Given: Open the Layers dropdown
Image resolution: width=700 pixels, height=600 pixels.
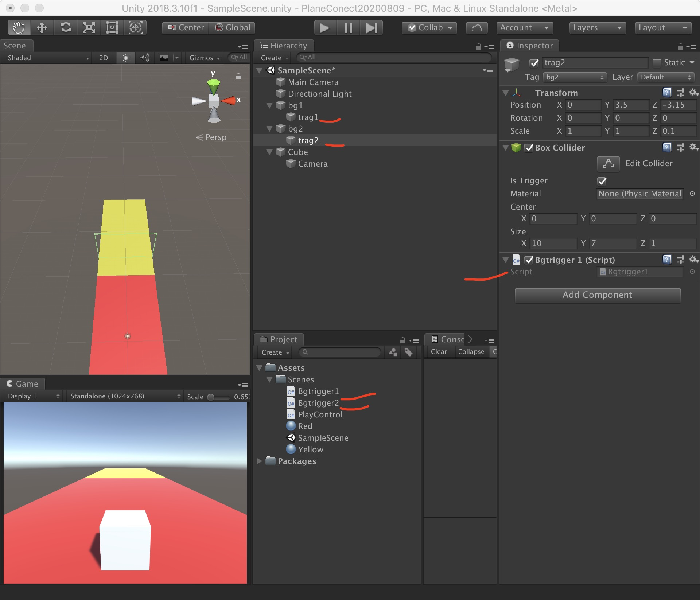Looking at the screenshot, I should pos(597,28).
